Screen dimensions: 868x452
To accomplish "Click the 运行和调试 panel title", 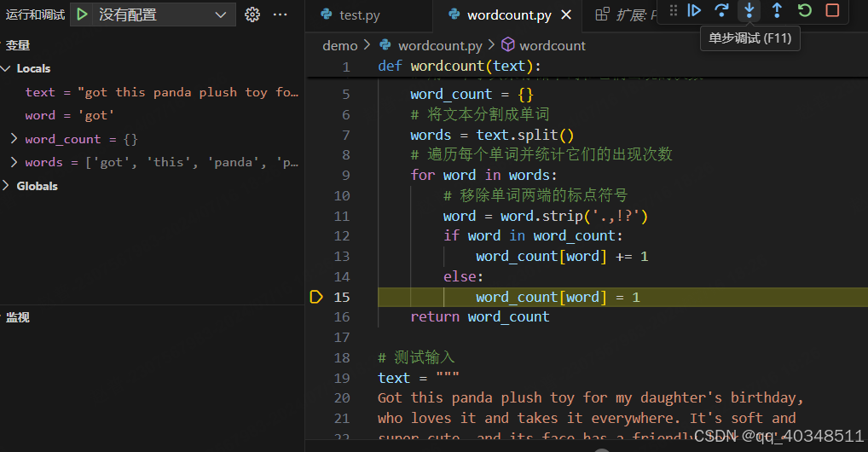I will (36, 14).
